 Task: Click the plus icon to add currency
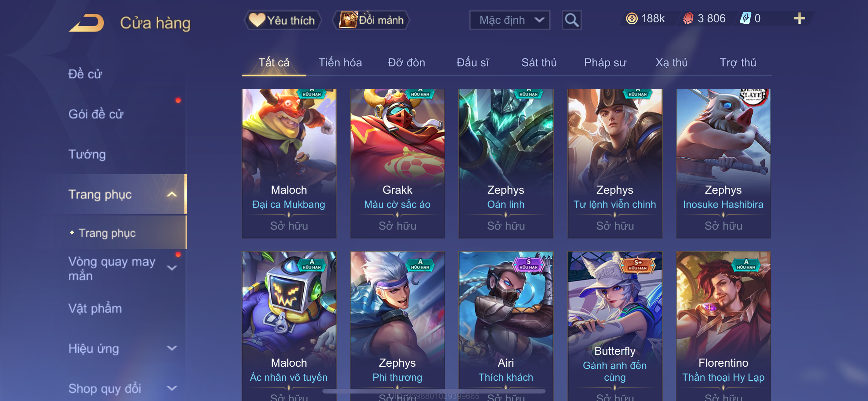pyautogui.click(x=799, y=18)
